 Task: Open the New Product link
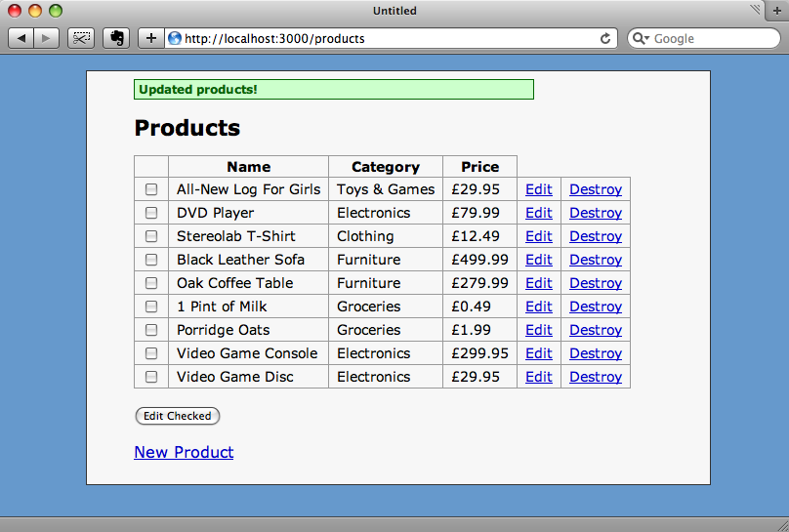184,452
